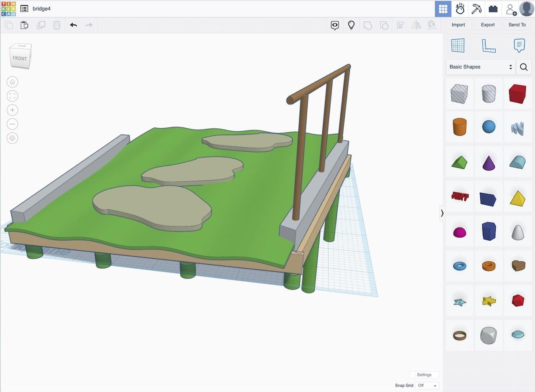Collapse the shapes panel arrow

[x=442, y=213]
